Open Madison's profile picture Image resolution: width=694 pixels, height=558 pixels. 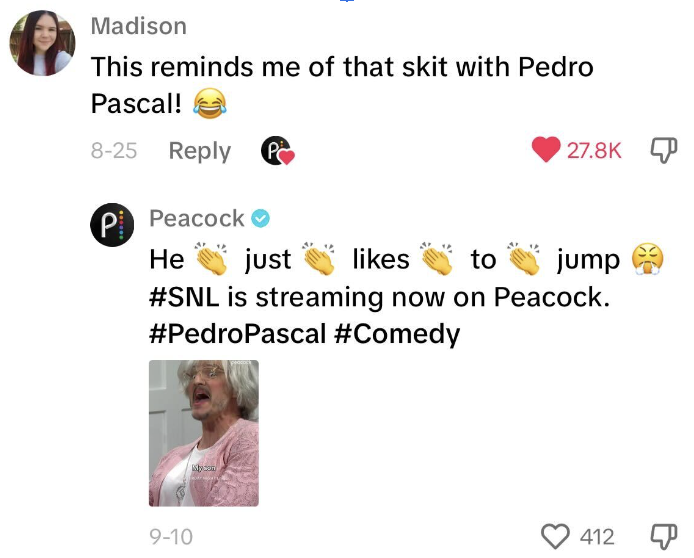(42, 43)
